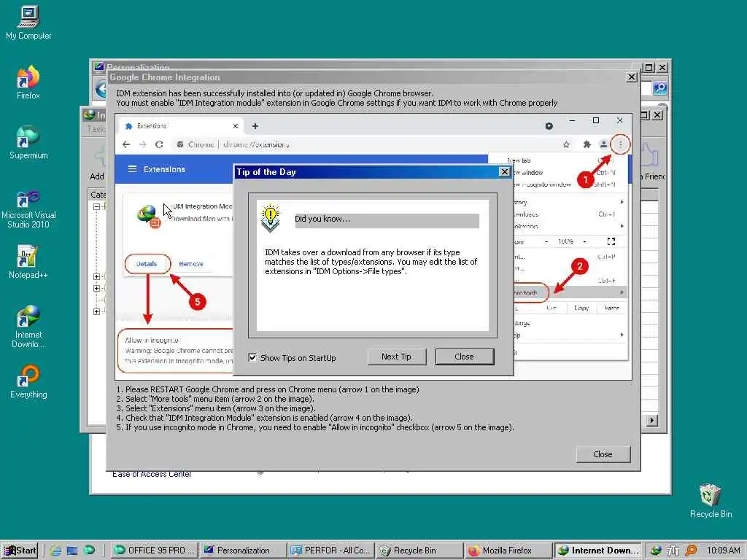This screenshot has width=747, height=560.
Task: Open Microsoft Visual Studio 2010 shortcut
Action: click(28, 207)
